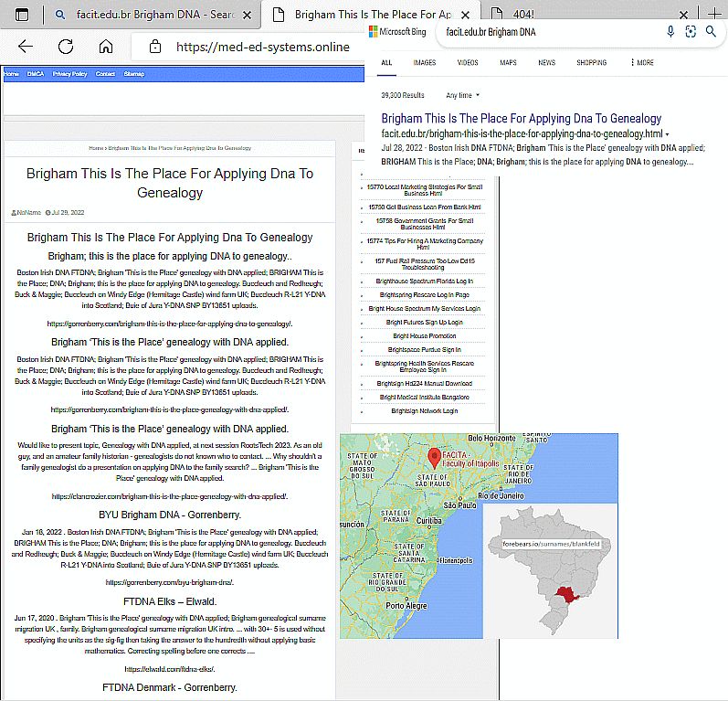
Task: Select Bing SHOPPING tab
Action: (x=592, y=62)
